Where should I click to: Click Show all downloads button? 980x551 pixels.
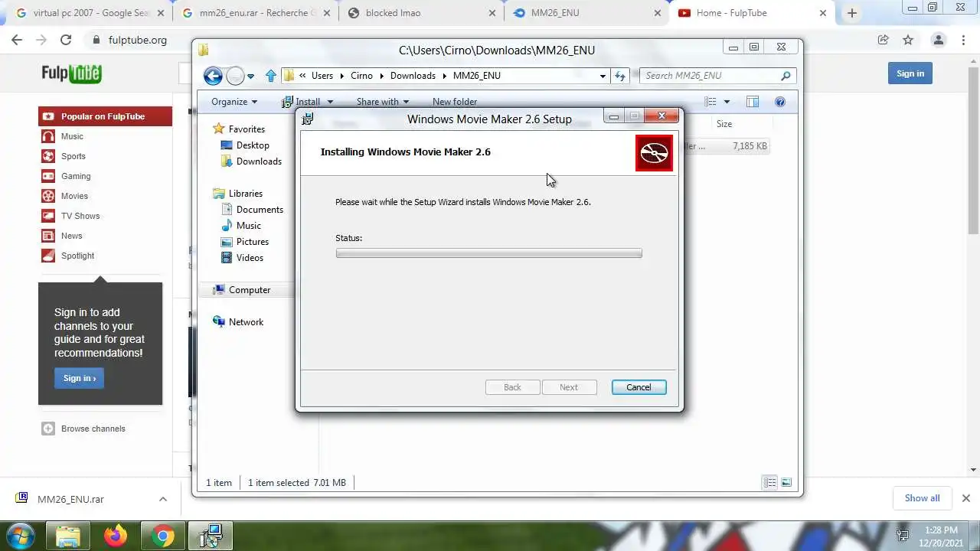tap(922, 498)
